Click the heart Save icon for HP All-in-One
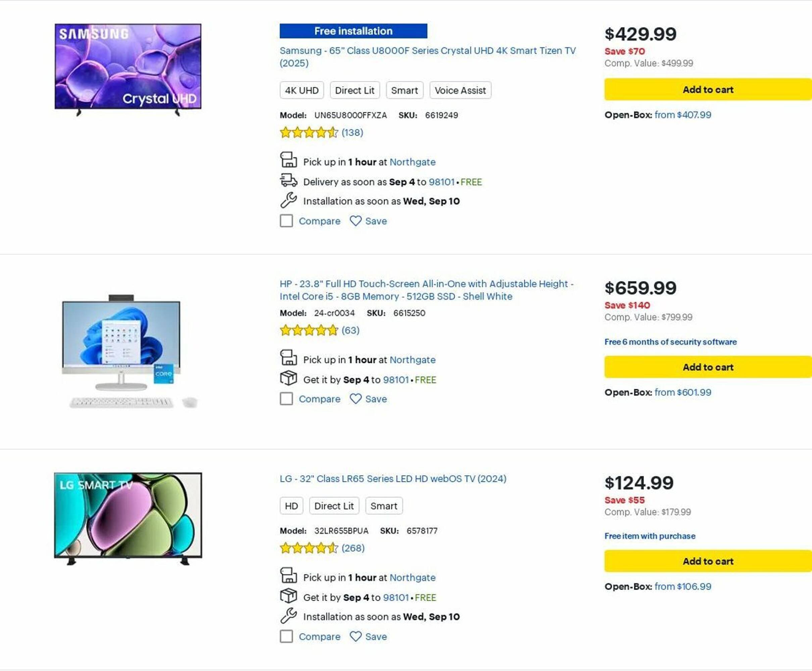 355,399
